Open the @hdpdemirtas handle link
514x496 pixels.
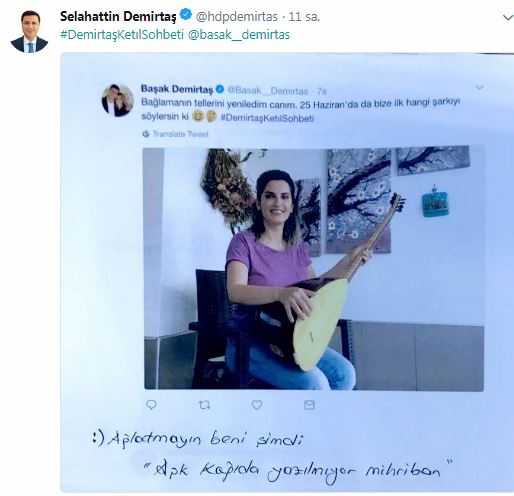pyautogui.click(x=236, y=17)
